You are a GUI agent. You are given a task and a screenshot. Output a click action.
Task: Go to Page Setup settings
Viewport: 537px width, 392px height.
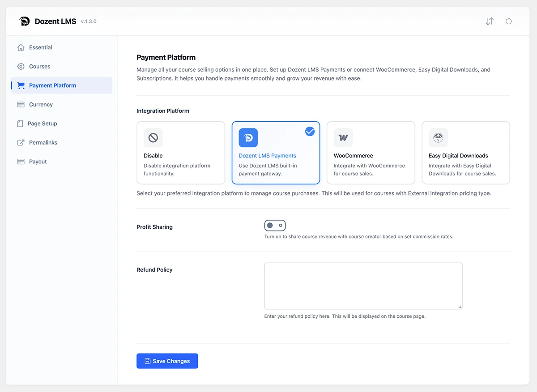point(62,124)
